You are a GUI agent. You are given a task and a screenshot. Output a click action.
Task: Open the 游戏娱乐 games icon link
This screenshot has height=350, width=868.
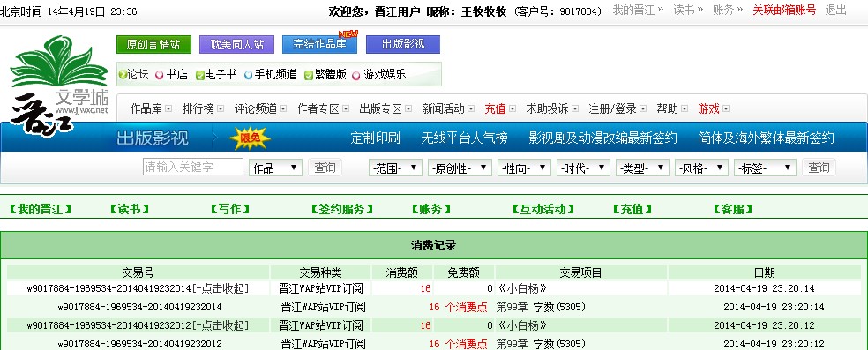pyautogui.click(x=357, y=75)
